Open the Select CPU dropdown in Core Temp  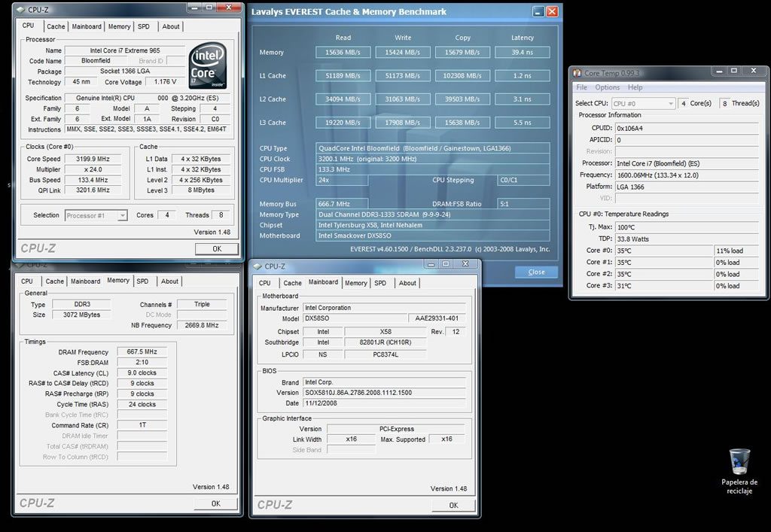tap(671, 104)
